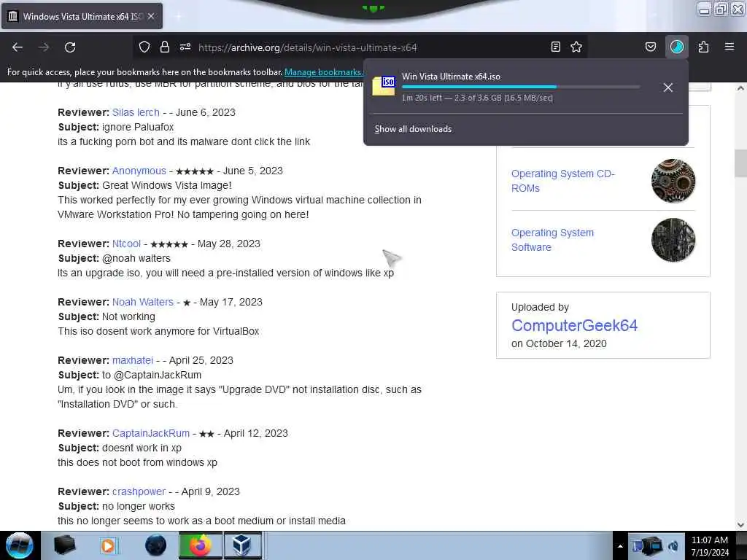747x560 pixels.
Task: Toggle reader view icon
Action: coord(555,47)
